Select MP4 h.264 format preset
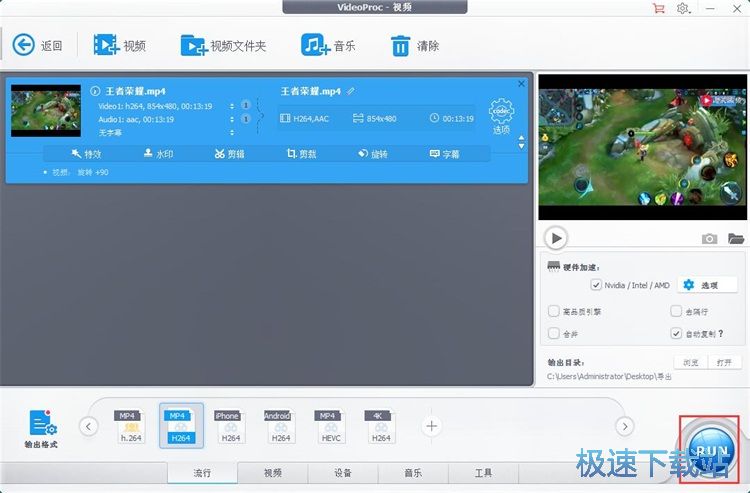750x493 pixels. pos(131,426)
